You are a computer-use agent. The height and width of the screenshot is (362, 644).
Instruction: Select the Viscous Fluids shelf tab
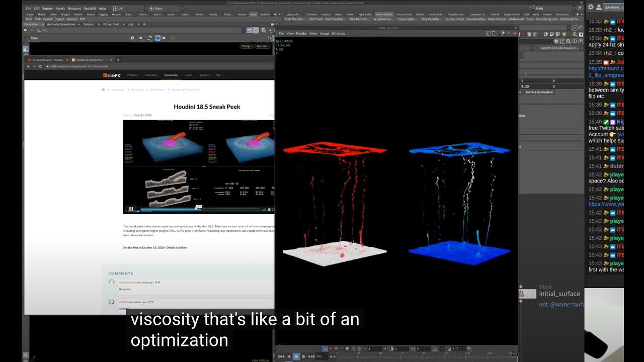tap(404, 15)
